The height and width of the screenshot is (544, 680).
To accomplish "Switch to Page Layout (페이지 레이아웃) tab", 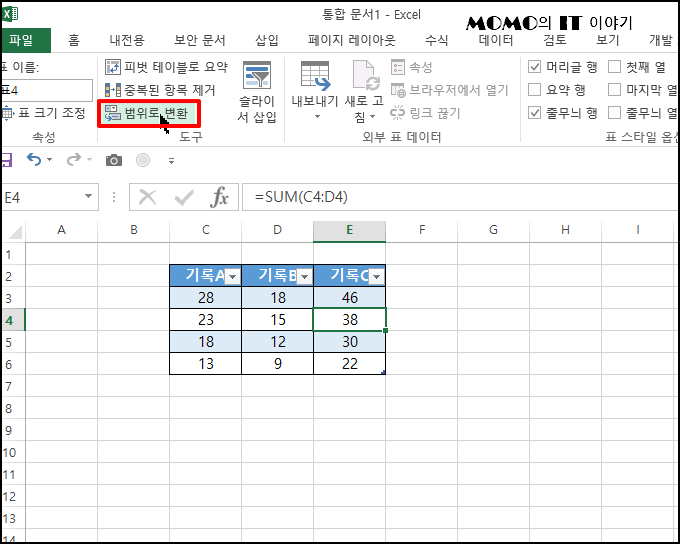I will [352, 40].
